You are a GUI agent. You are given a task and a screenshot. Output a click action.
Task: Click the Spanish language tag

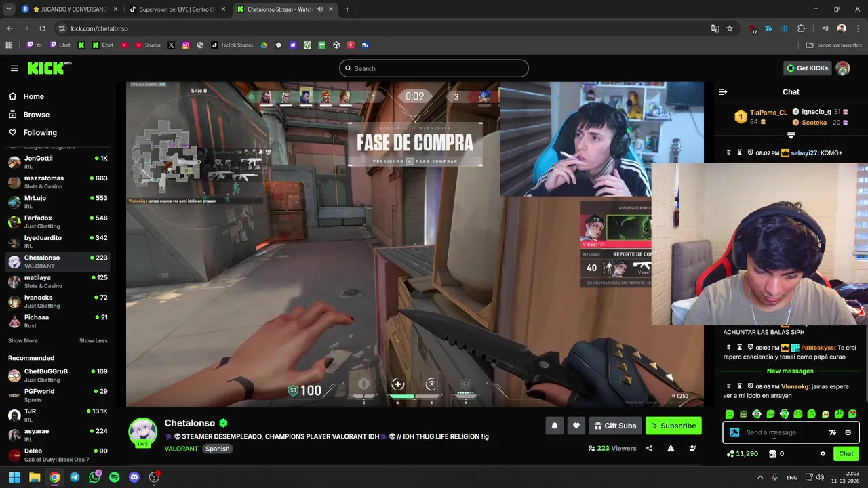(218, 449)
